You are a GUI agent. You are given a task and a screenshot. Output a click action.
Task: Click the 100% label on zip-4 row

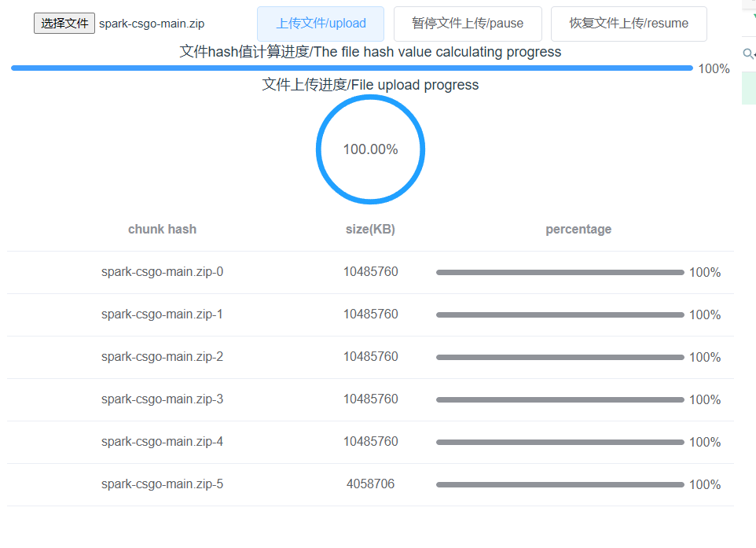click(x=705, y=442)
